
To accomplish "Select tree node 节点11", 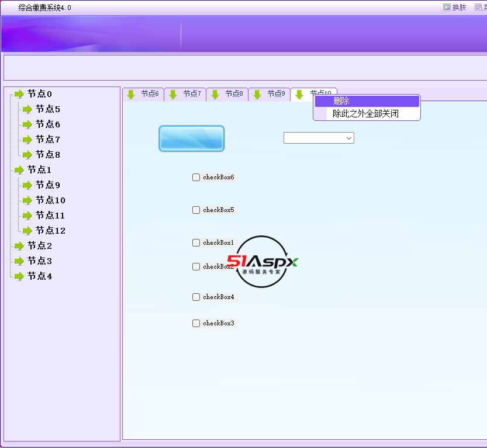I will (x=50, y=216).
